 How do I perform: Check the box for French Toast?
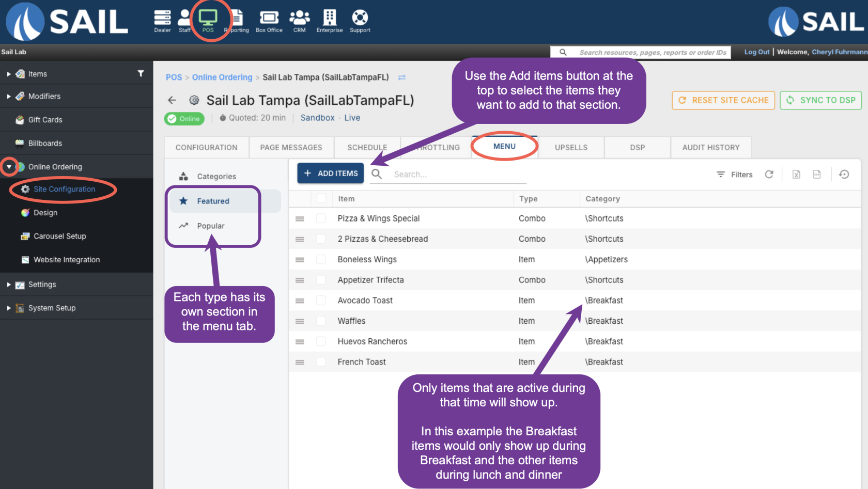(321, 362)
